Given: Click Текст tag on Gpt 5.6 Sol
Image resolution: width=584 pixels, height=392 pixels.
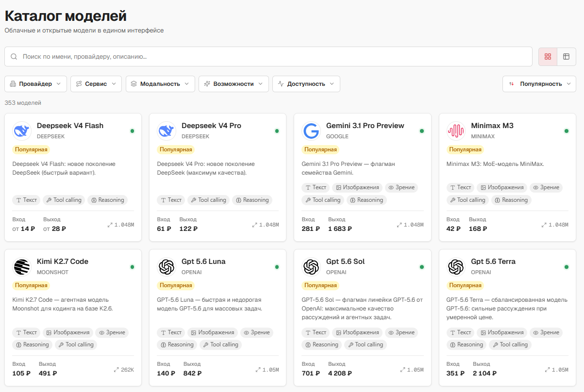Looking at the screenshot, I should pos(316,332).
